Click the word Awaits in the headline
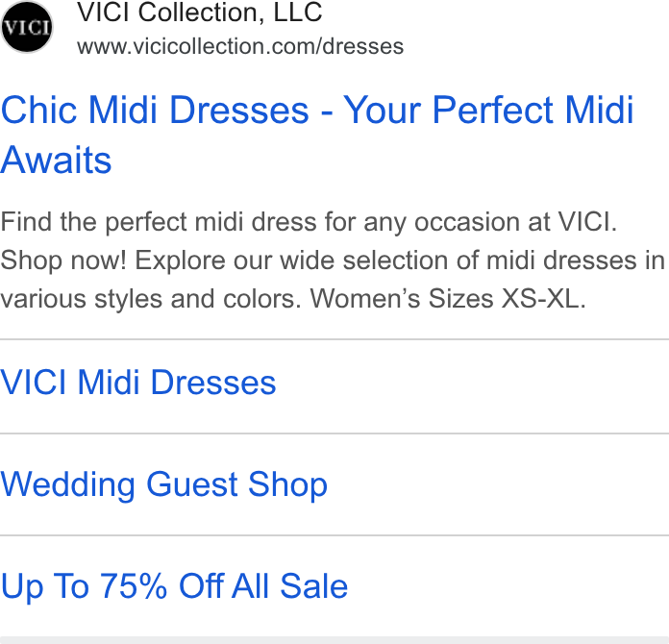 pos(56,161)
